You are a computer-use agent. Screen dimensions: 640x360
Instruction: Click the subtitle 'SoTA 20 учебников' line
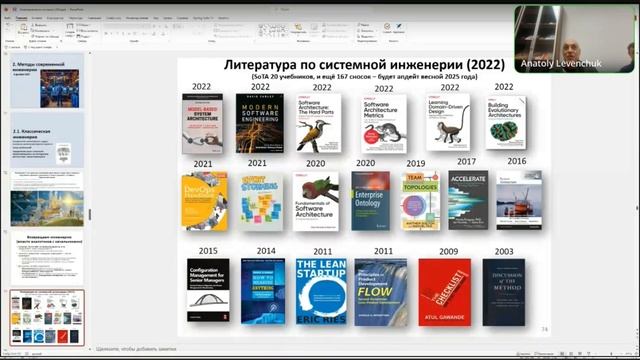click(364, 76)
